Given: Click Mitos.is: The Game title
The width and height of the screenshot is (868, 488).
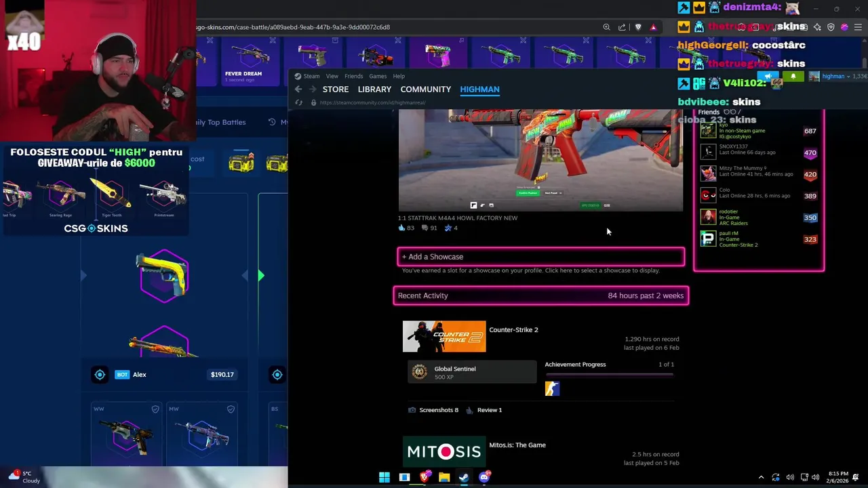Looking at the screenshot, I should pos(517,445).
